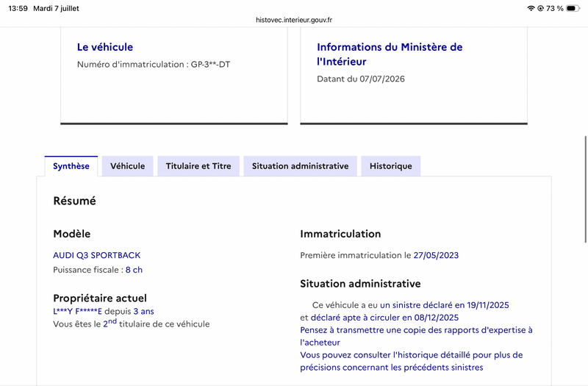Tap the orientation lock status icon

[x=540, y=8]
